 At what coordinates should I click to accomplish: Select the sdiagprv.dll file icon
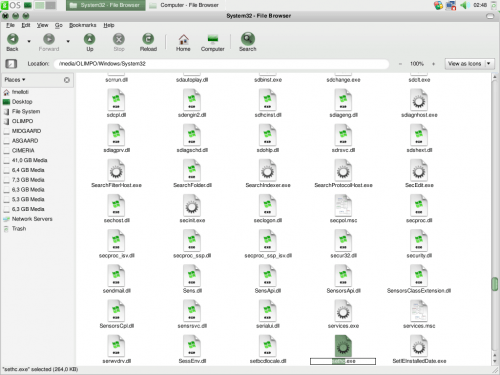click(116, 135)
